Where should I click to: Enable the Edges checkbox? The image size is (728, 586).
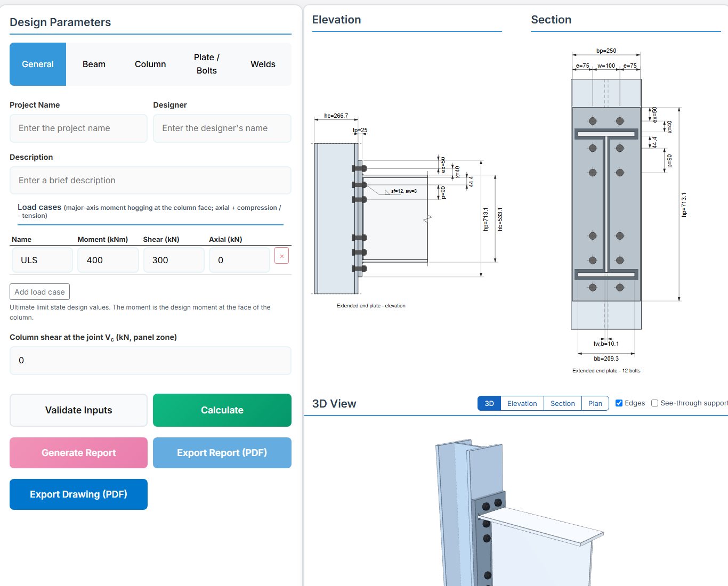[x=619, y=403]
